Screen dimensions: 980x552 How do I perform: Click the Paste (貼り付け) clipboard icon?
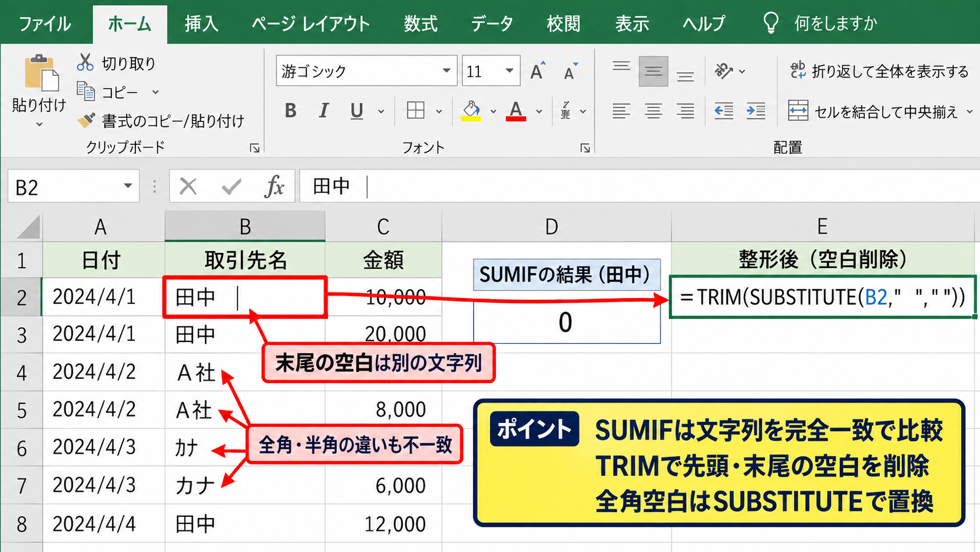[x=40, y=73]
